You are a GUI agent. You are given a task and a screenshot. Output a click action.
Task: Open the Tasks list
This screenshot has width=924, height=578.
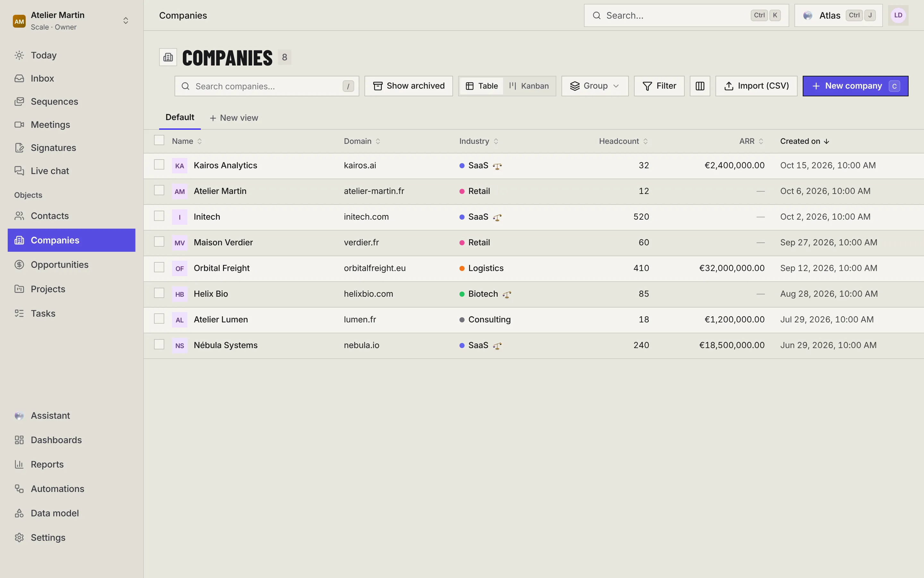pos(72,313)
